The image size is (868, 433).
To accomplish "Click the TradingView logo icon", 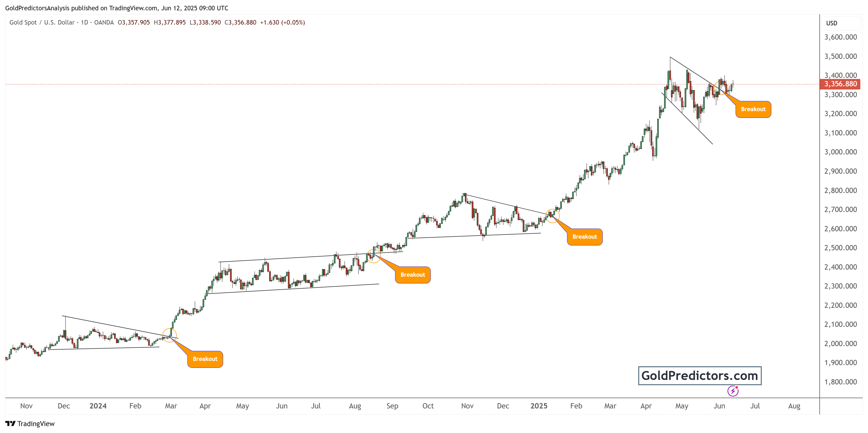I will pos(10,423).
